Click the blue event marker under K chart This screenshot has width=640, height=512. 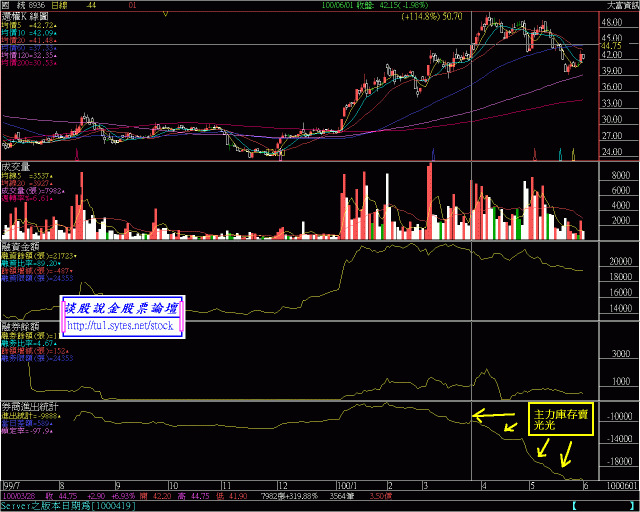(433, 154)
